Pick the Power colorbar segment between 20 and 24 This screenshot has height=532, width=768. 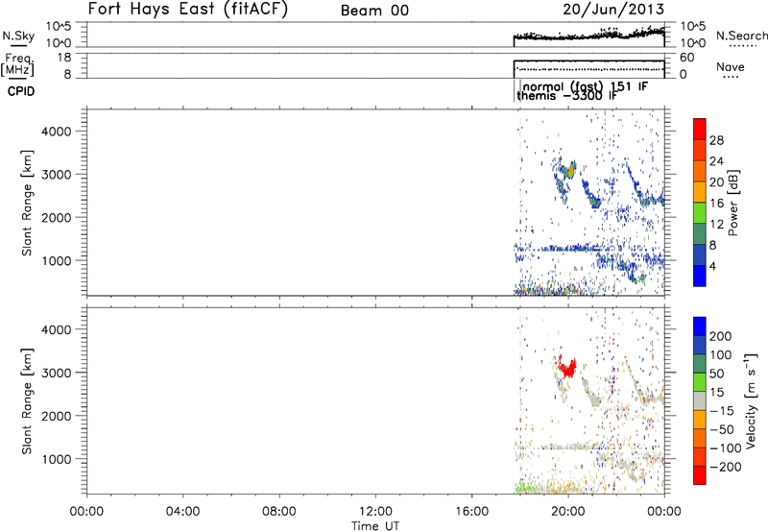(x=700, y=171)
